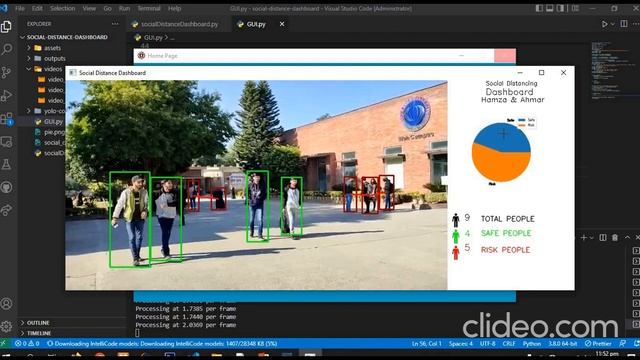The image size is (640, 360).
Task: Open the Manage gear icon
Action: coord(6,326)
